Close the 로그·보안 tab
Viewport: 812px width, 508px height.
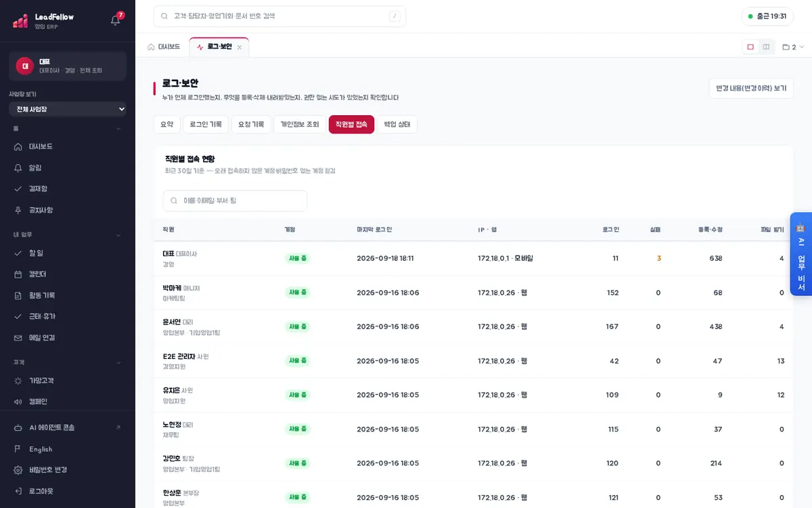point(240,47)
